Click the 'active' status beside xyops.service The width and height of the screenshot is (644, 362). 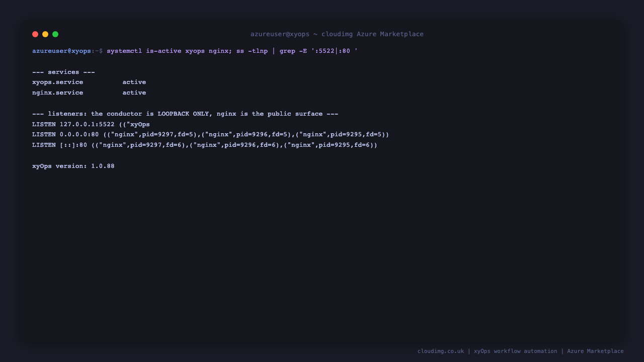(x=134, y=82)
